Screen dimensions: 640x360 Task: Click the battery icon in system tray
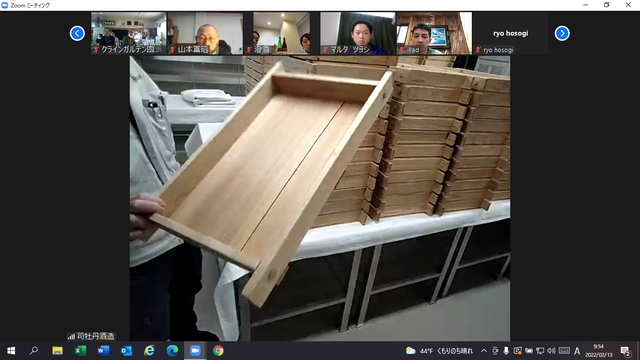pyautogui.click(x=529, y=351)
